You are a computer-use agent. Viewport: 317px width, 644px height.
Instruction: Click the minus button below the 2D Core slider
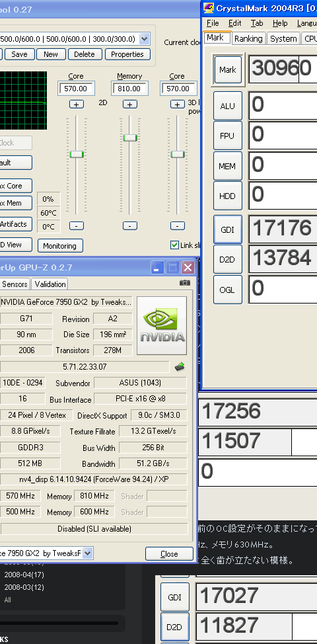click(76, 226)
